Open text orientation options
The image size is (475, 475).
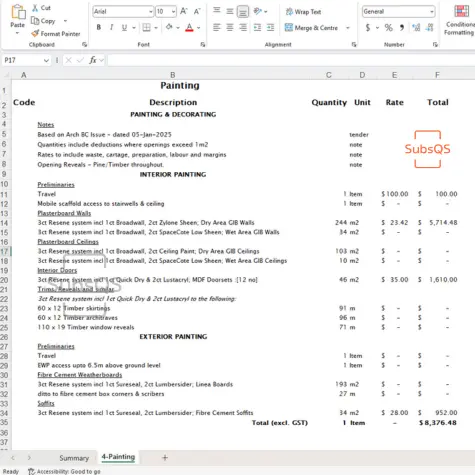[x=257, y=11]
